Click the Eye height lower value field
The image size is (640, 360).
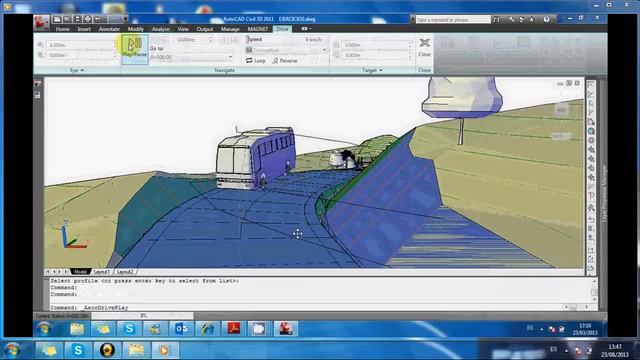tap(80, 55)
